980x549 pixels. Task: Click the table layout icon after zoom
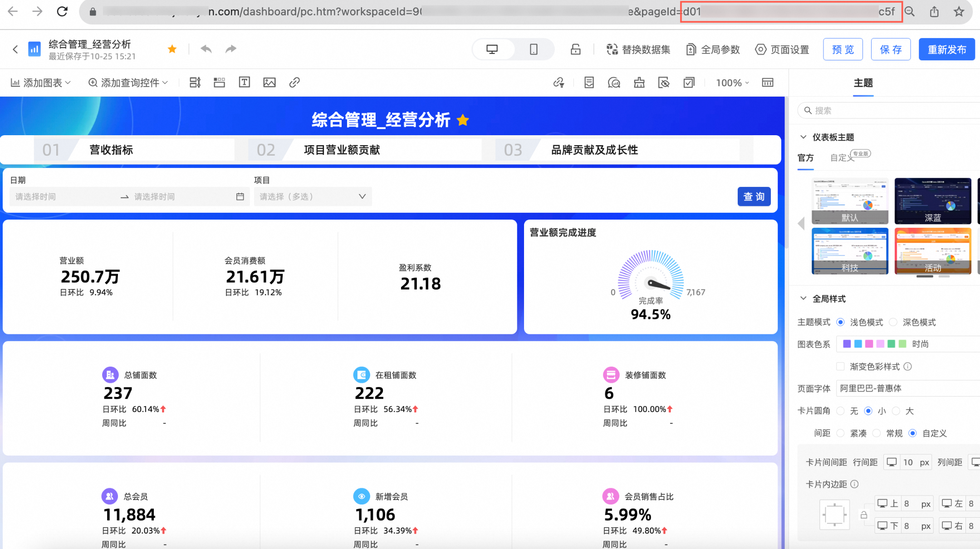pos(768,83)
